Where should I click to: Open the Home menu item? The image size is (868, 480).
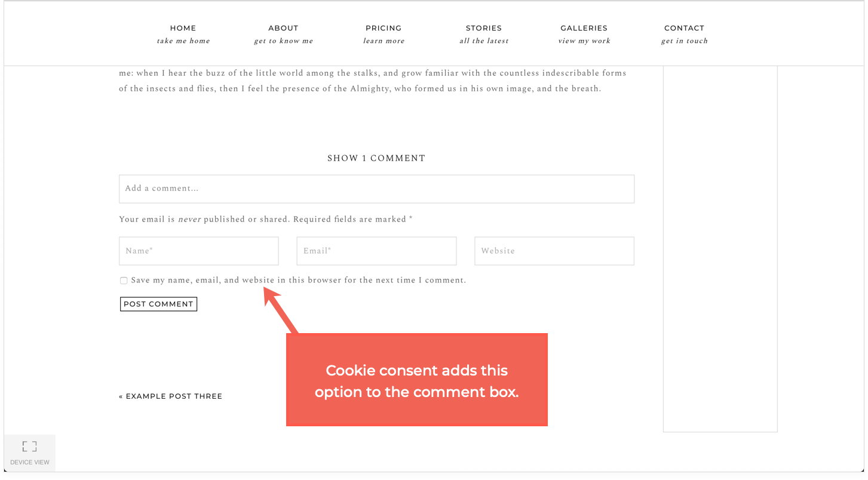pos(183,28)
